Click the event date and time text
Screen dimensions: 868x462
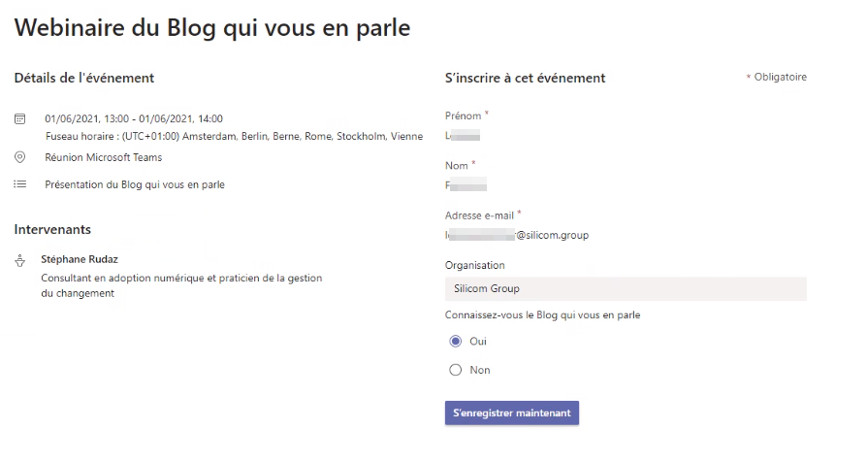coord(134,118)
